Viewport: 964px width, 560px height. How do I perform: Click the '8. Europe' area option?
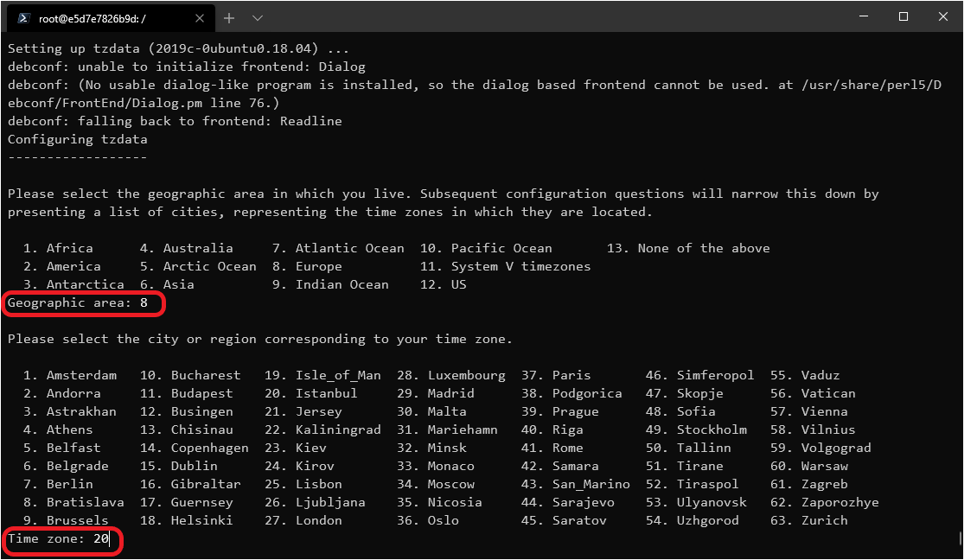(x=307, y=266)
